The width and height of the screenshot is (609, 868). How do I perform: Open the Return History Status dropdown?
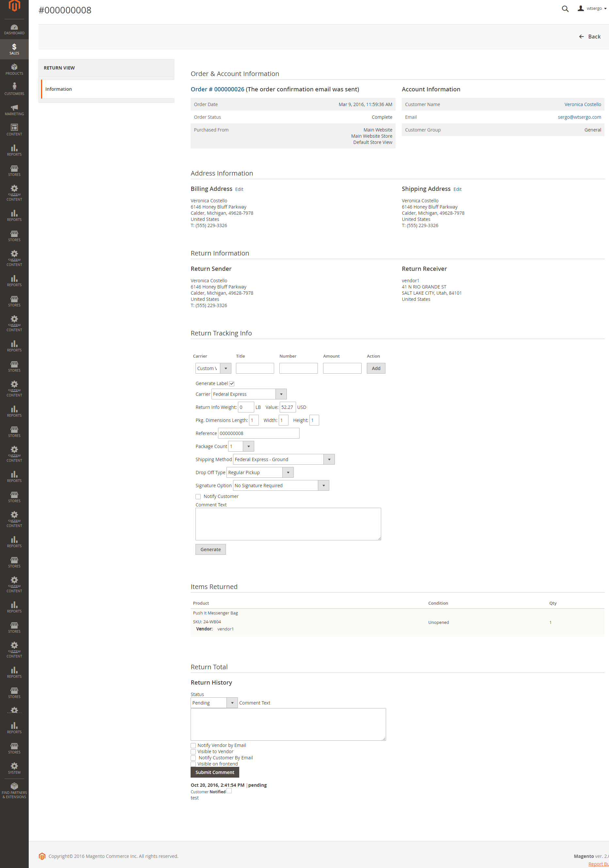click(x=214, y=703)
